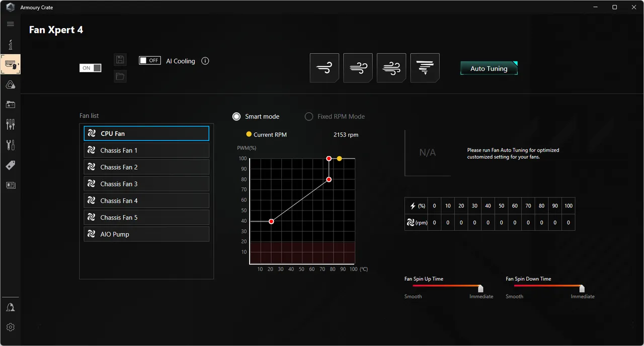Click the PWM(%) axis label
The width and height of the screenshot is (644, 346).
click(247, 148)
